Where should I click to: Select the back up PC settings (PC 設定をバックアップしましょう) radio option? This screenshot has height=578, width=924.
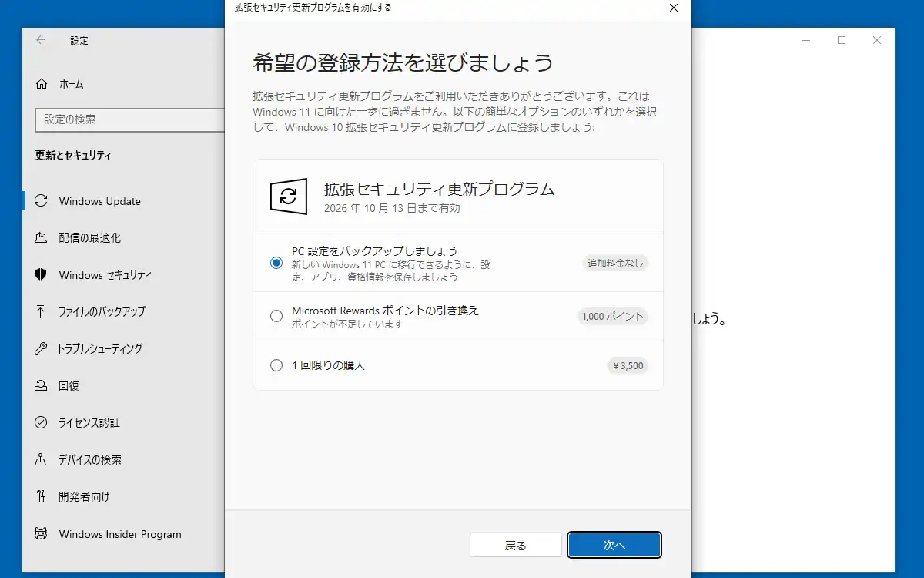[276, 263]
